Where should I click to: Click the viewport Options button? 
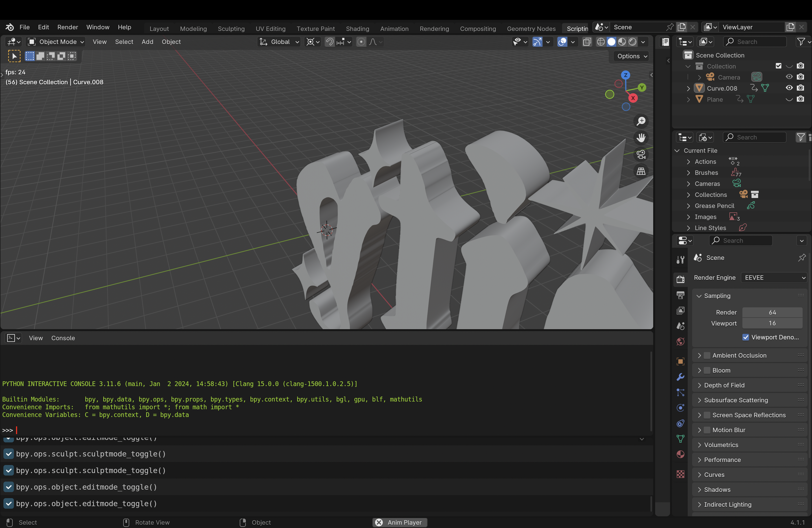pyautogui.click(x=632, y=56)
